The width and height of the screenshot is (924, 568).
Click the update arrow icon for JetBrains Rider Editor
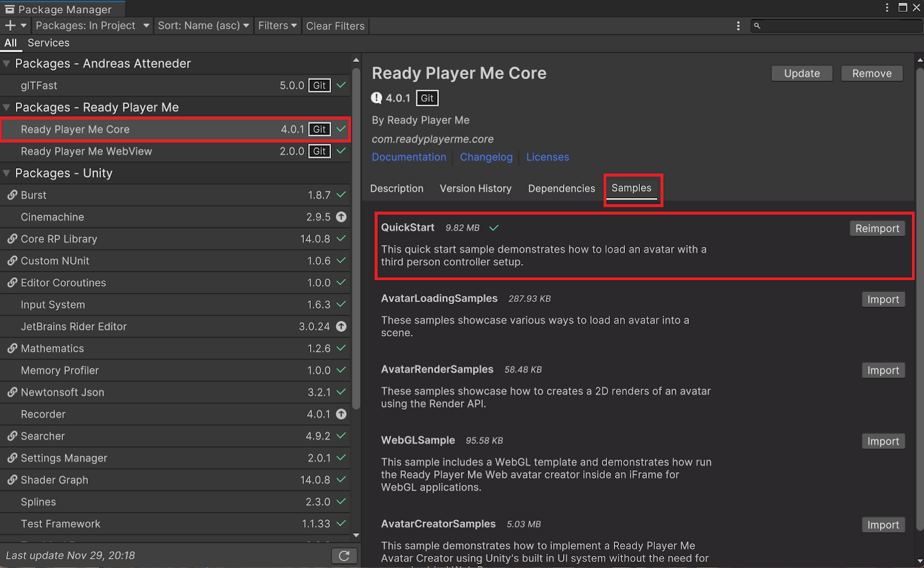click(x=341, y=326)
